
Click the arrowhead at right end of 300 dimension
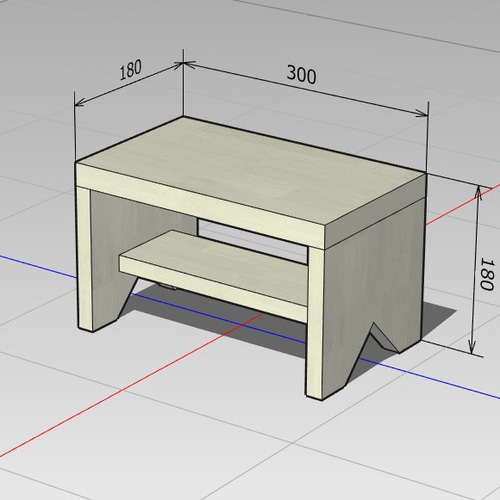coord(422,114)
